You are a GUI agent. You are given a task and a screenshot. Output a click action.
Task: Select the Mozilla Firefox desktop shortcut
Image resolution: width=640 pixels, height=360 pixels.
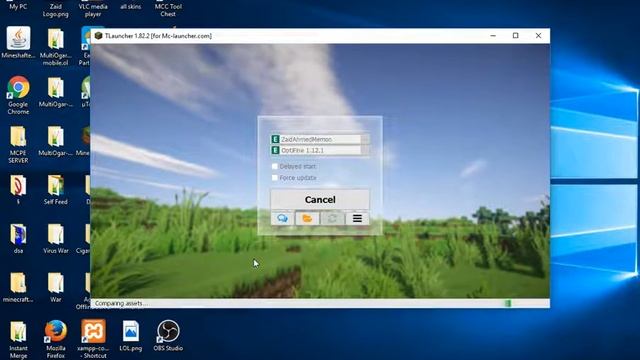click(56, 340)
